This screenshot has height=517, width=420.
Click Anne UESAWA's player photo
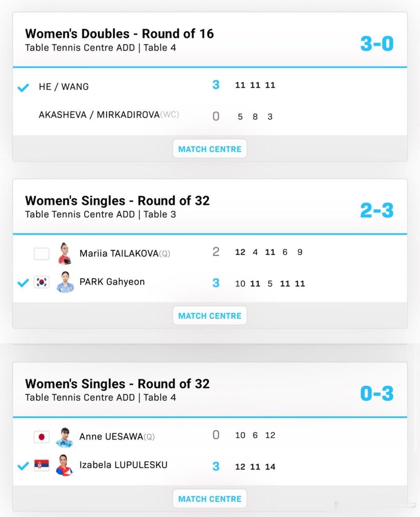[x=65, y=437]
